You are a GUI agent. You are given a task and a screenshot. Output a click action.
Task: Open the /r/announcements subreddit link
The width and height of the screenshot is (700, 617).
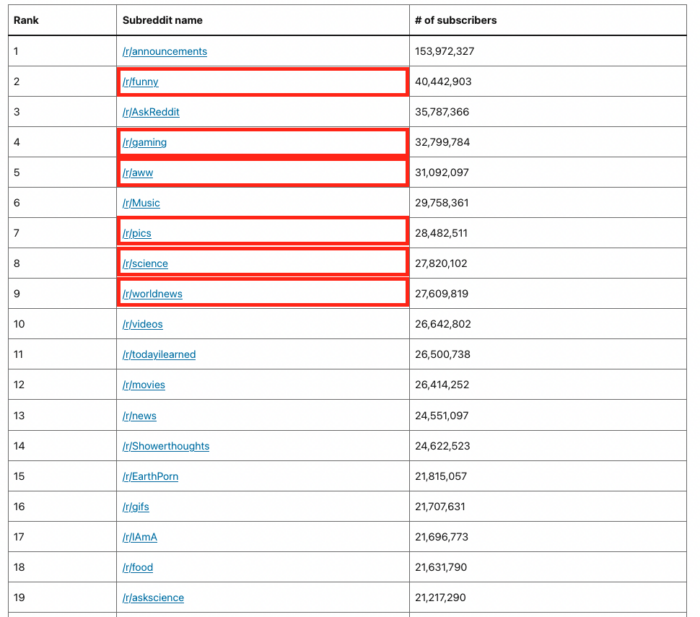(165, 51)
